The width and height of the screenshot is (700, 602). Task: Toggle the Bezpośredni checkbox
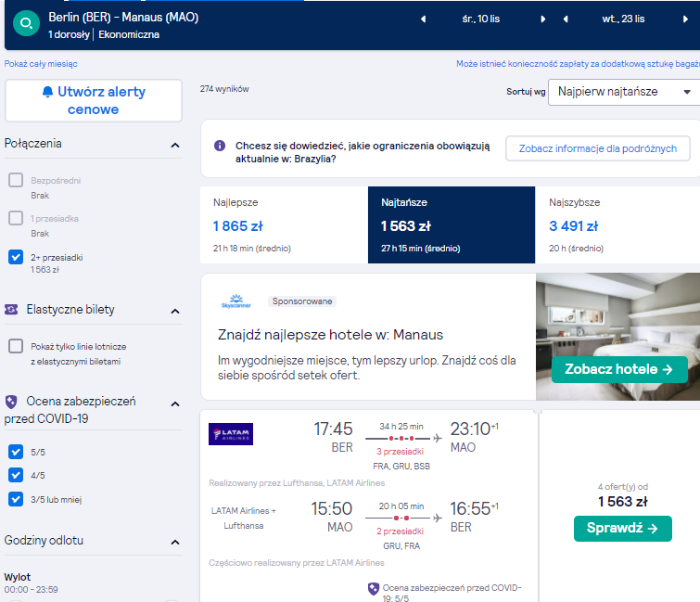point(16,180)
